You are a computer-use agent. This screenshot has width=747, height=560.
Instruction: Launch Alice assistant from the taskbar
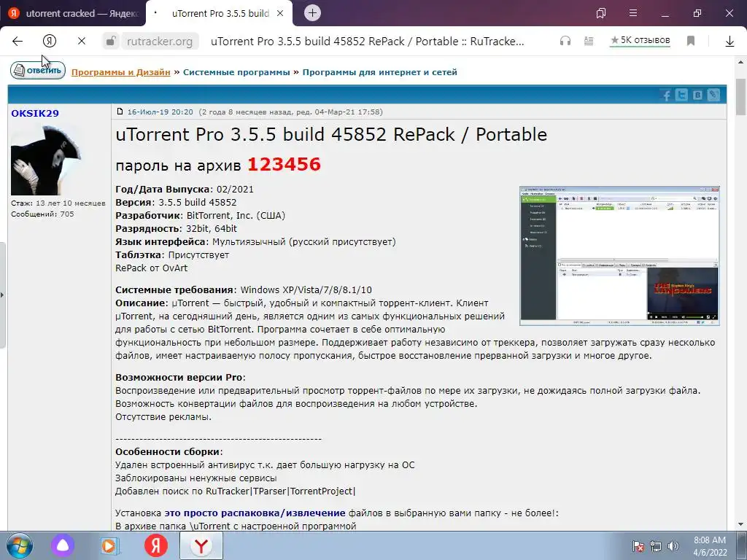pos(63,545)
